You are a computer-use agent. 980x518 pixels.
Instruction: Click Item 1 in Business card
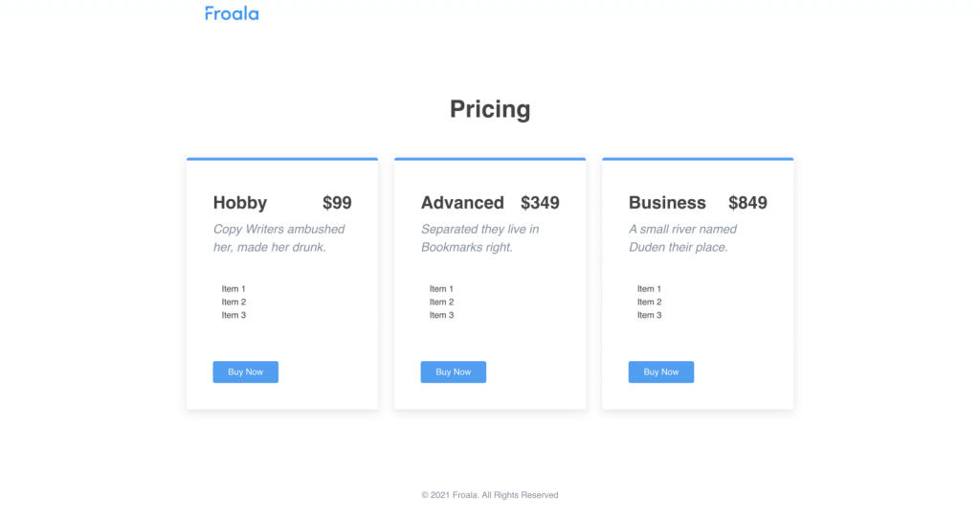click(650, 289)
